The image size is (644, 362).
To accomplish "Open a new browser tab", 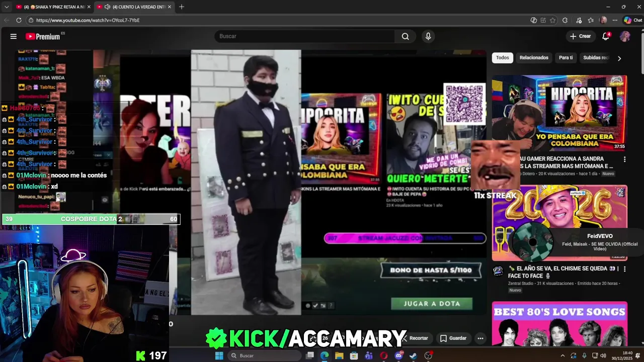I will 182,7.
